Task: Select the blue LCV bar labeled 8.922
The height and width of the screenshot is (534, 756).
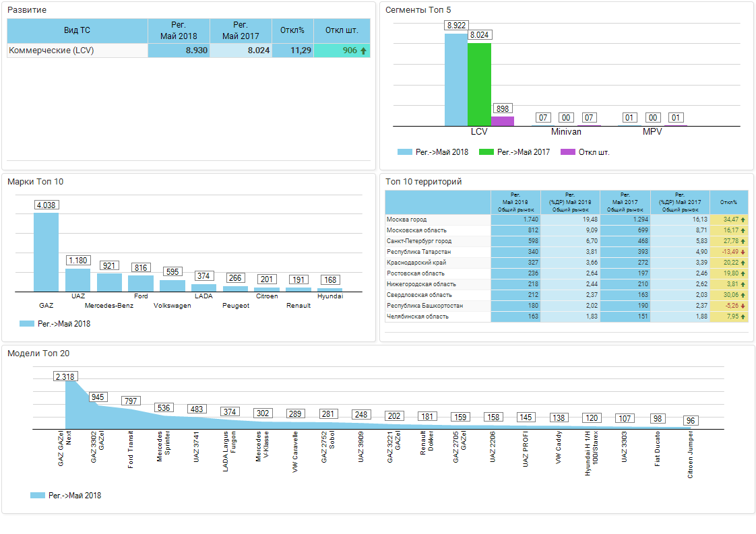Action: click(455, 79)
